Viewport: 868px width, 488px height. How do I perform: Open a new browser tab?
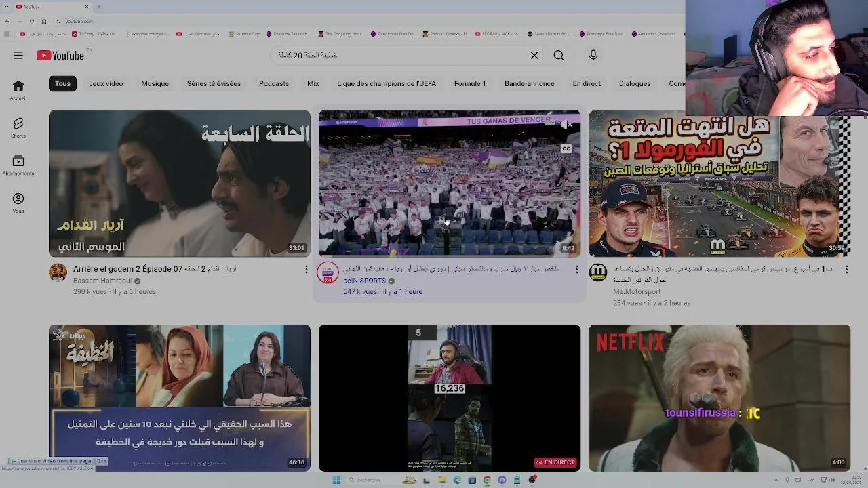point(99,7)
